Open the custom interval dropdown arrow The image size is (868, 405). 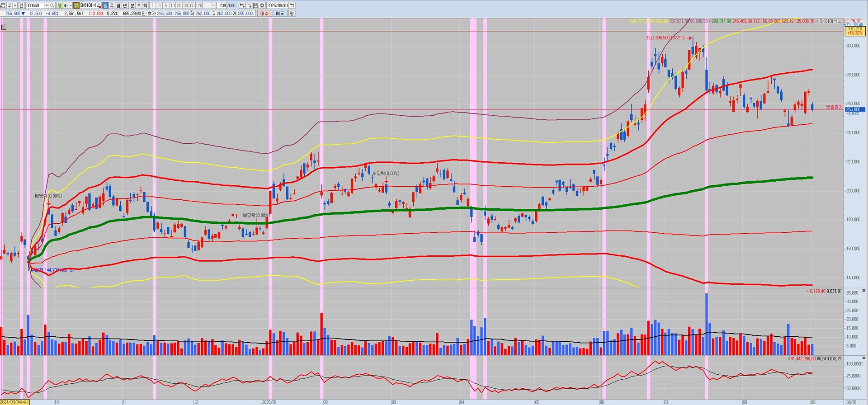pos(213,5)
